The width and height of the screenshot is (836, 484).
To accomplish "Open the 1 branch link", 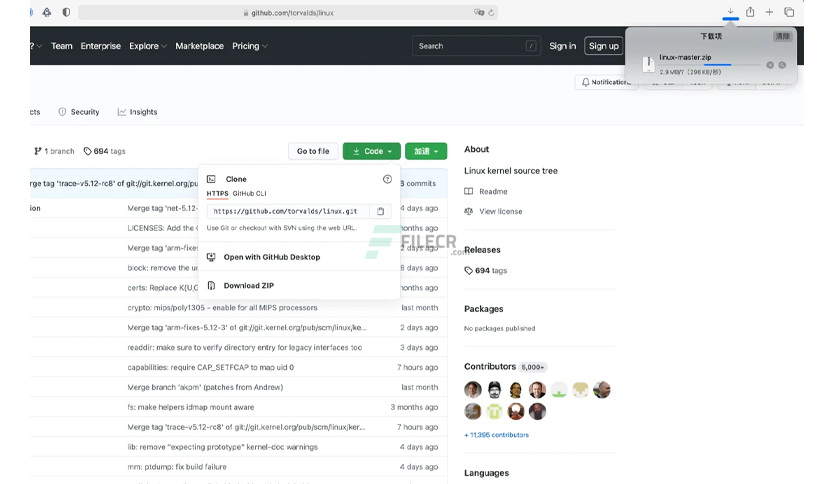I will pyautogui.click(x=54, y=151).
